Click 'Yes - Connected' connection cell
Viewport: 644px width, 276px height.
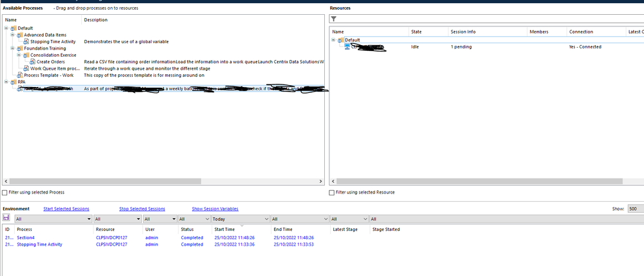(585, 47)
